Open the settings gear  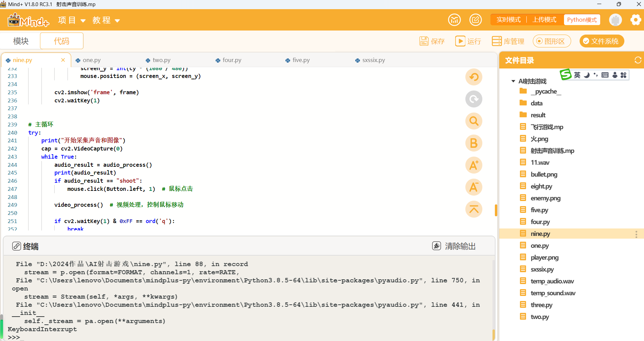[x=636, y=20]
